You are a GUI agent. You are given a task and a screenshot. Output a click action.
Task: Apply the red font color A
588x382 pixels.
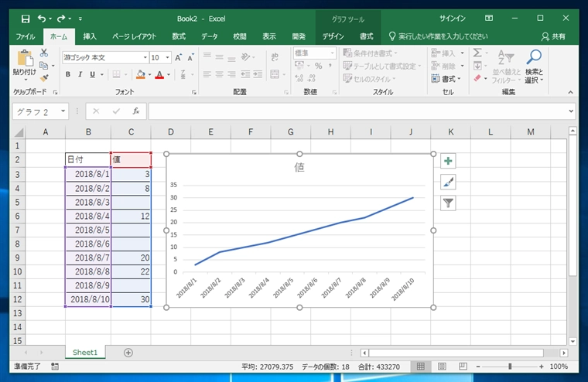(159, 74)
